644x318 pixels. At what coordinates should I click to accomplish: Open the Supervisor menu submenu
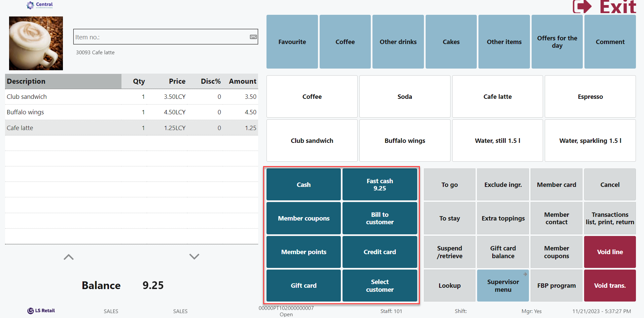pyautogui.click(x=503, y=285)
